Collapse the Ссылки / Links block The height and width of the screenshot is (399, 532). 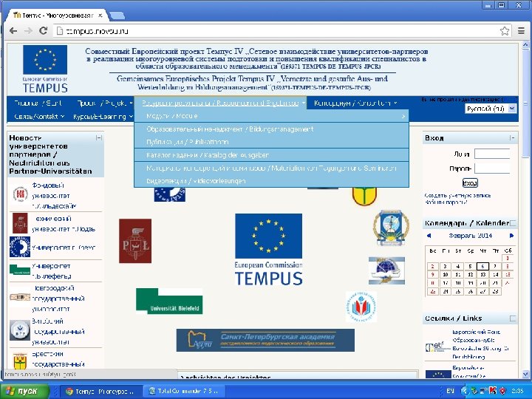tap(513, 318)
